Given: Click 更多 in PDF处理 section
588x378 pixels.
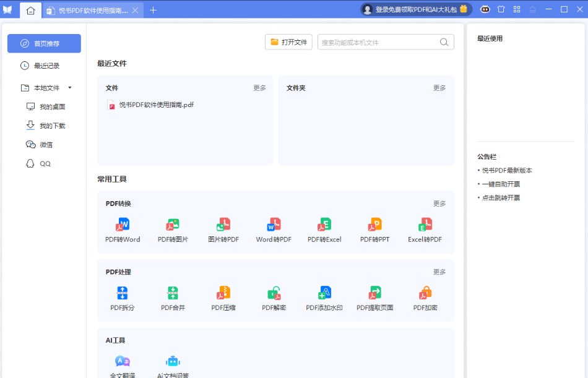Looking at the screenshot, I should coord(439,272).
